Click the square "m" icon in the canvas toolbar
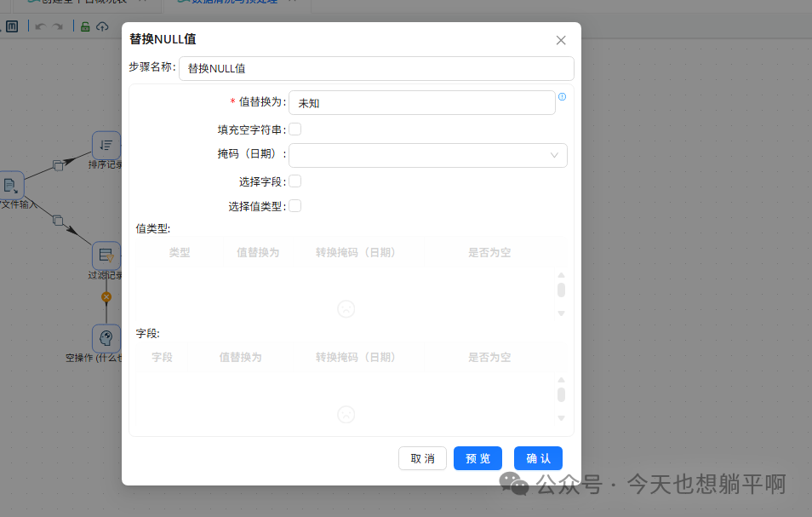 (12, 26)
